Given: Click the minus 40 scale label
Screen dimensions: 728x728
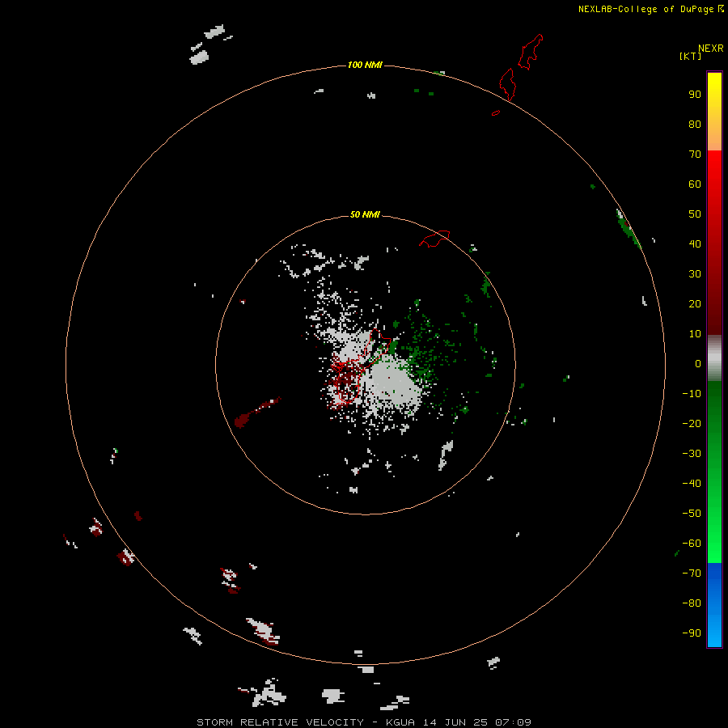Looking at the screenshot, I should point(692,484).
